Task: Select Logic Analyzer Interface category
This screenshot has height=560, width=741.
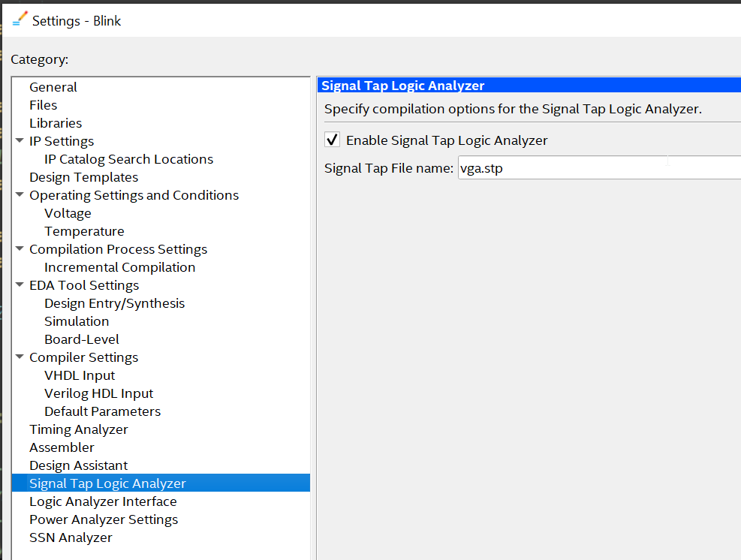Action: (103, 501)
